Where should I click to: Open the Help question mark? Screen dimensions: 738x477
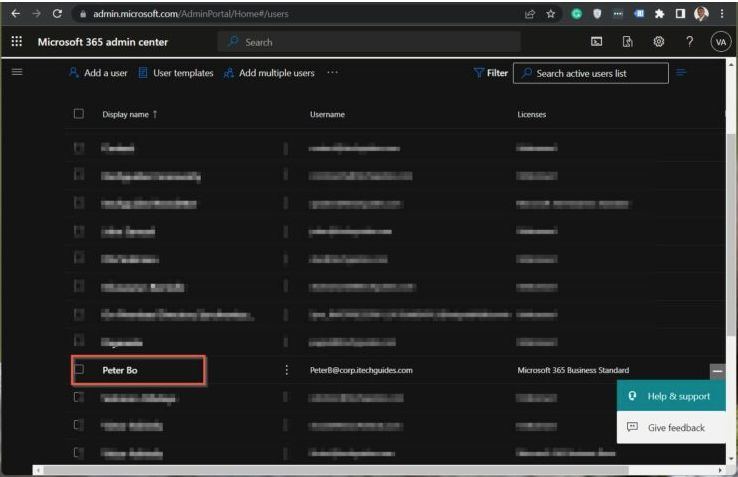690,42
